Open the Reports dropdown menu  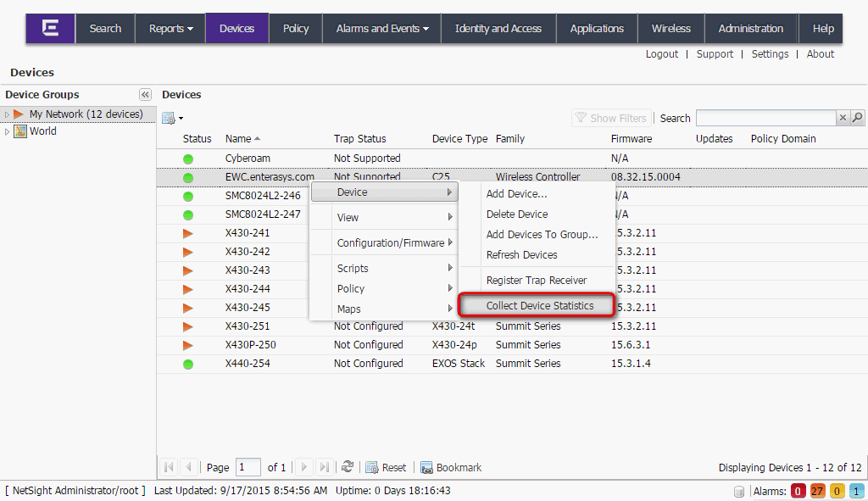pyautogui.click(x=170, y=28)
